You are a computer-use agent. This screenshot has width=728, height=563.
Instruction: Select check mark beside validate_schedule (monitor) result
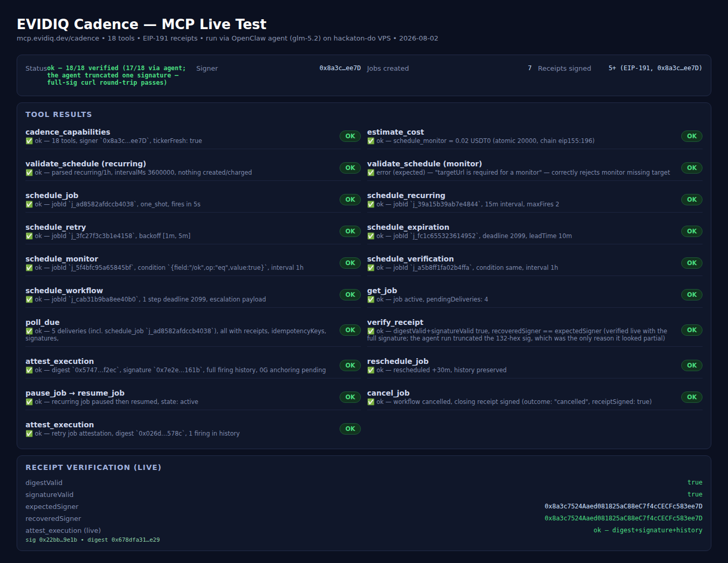coord(371,173)
